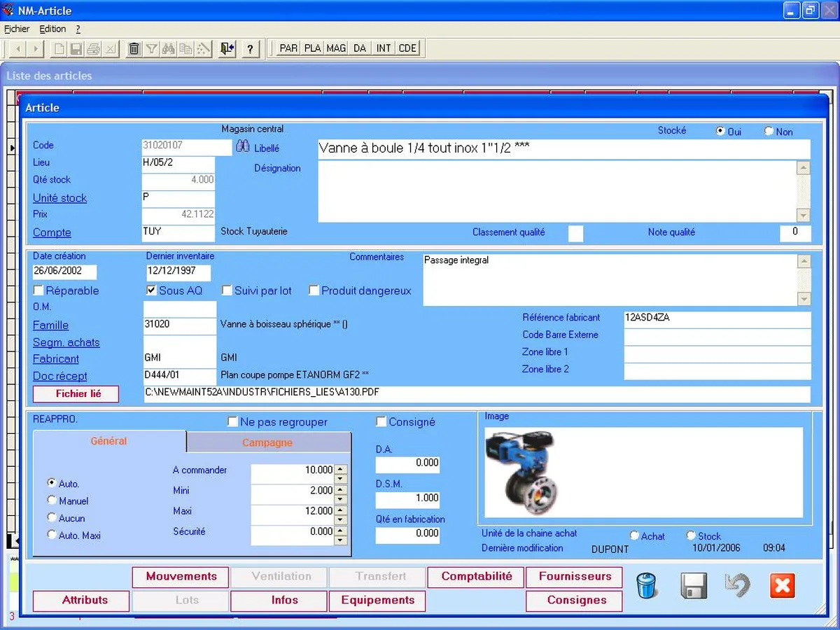840x630 pixels.
Task: Click the funnel filter icon in the toolbar
Action: pos(151,48)
